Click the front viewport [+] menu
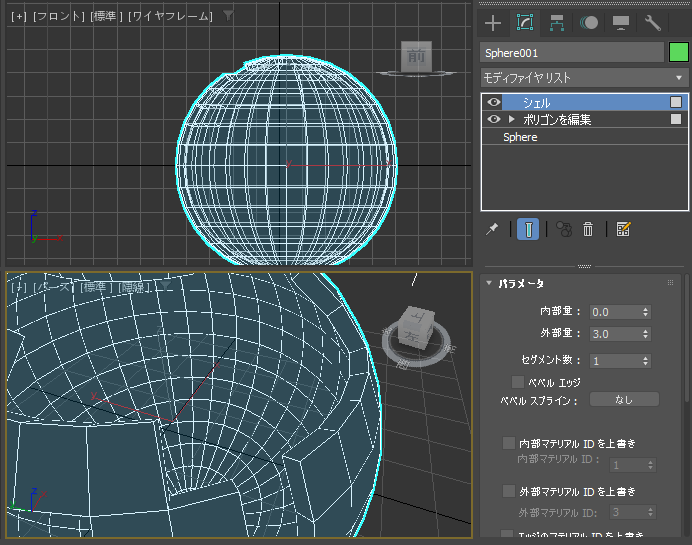Viewport: 692px width, 545px height. (x=19, y=16)
